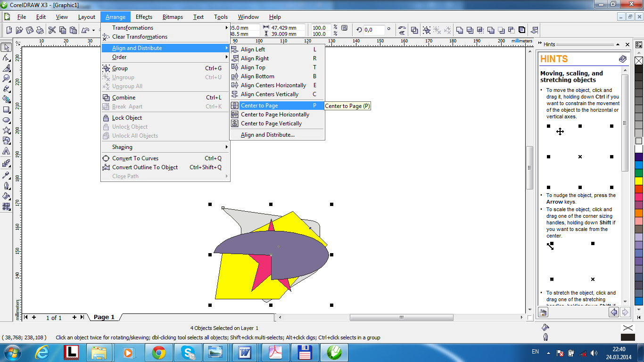This screenshot has height=362, width=644.
Task: Click the Hints back arrow button
Action: pos(614,312)
